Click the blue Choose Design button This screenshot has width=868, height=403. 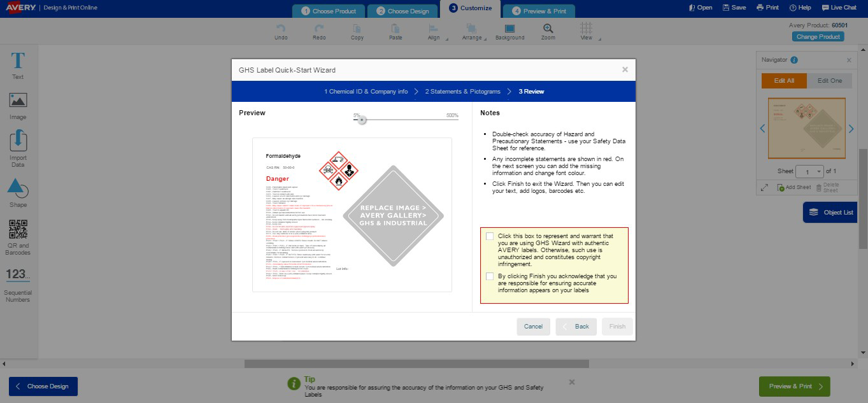pos(43,386)
